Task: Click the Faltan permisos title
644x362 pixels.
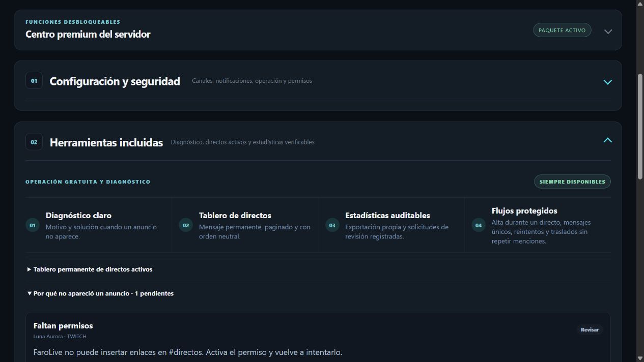Action: (x=63, y=326)
